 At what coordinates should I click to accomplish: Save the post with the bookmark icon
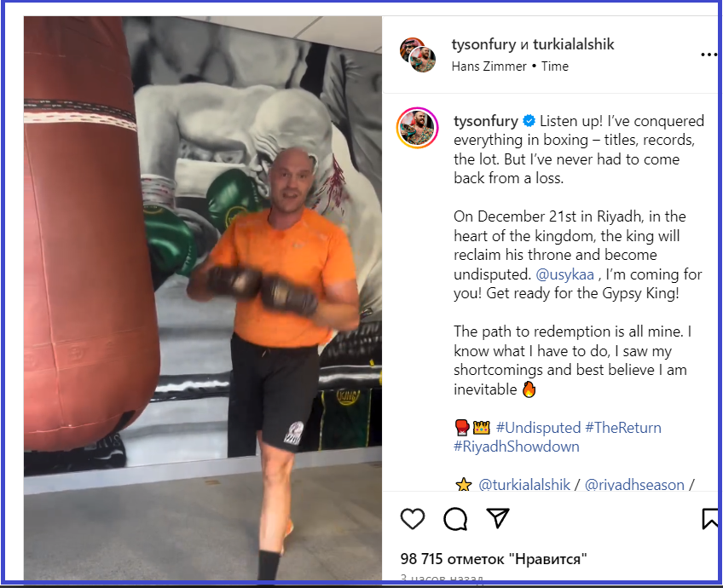pyautogui.click(x=710, y=519)
